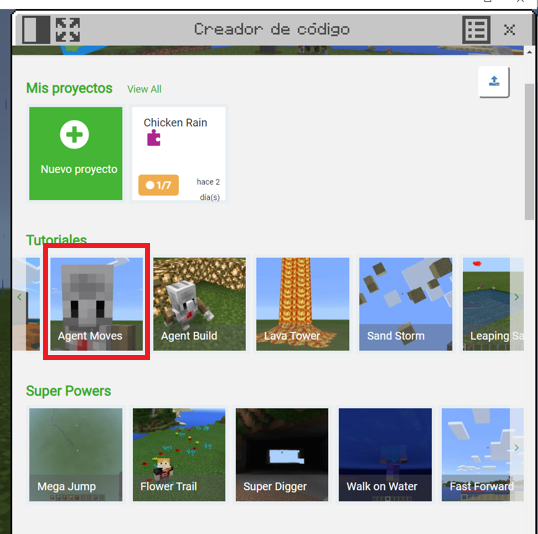Open the Lava Tower tutorial
Viewport: 538px width, 534px height.
click(x=303, y=304)
